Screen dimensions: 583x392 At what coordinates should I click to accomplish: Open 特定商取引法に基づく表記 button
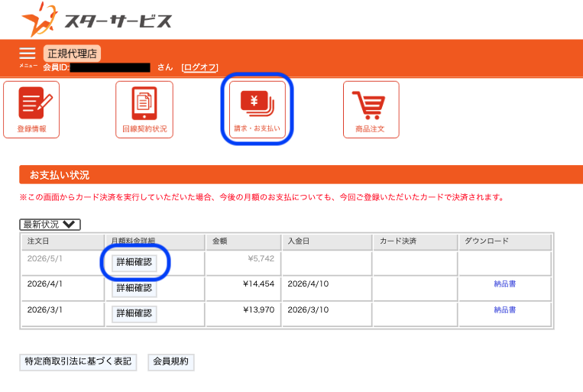coord(78,361)
